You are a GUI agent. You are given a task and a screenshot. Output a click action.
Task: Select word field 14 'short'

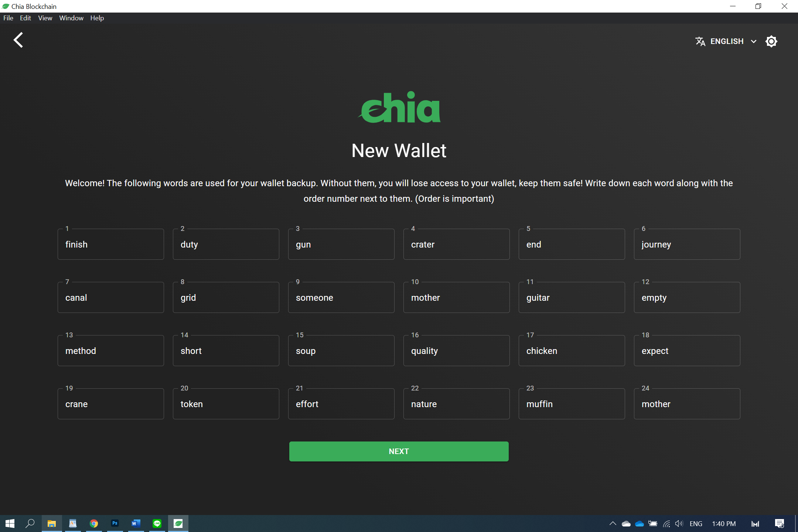click(226, 351)
